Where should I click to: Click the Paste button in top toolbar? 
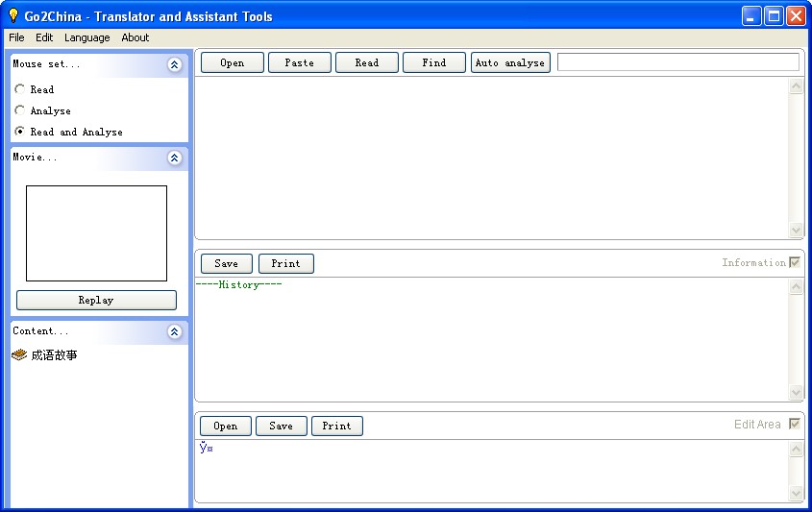[299, 62]
